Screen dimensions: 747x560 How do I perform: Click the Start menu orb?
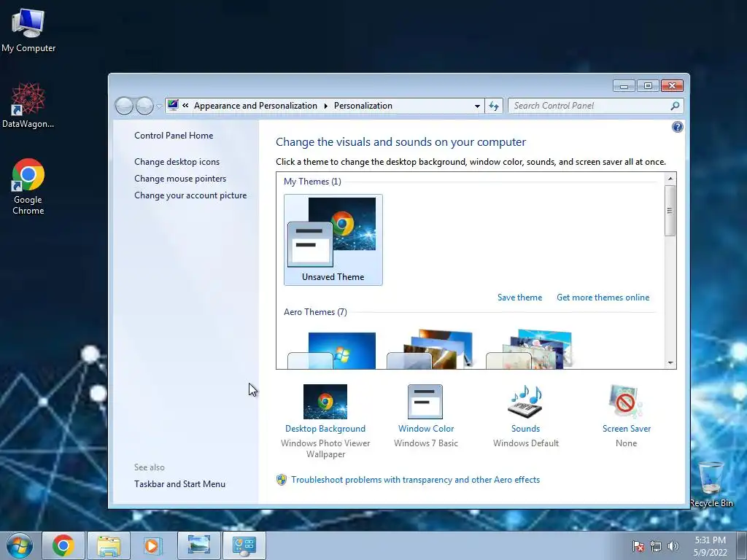pos(20,545)
